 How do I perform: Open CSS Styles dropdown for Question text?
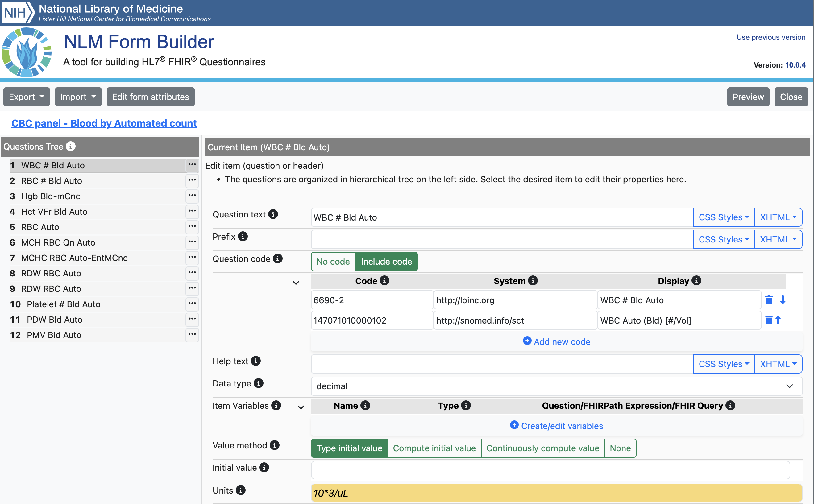723,217
